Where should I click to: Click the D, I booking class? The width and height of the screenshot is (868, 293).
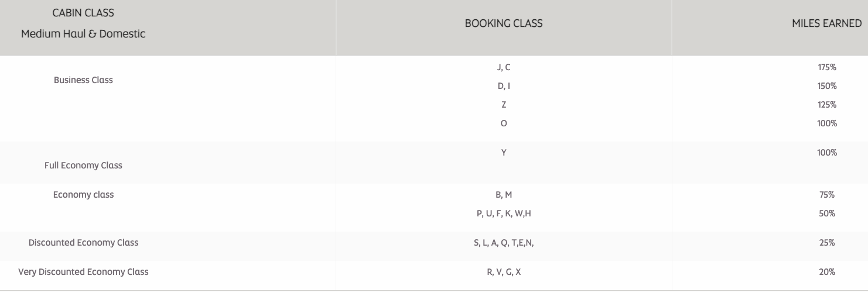coord(504,86)
